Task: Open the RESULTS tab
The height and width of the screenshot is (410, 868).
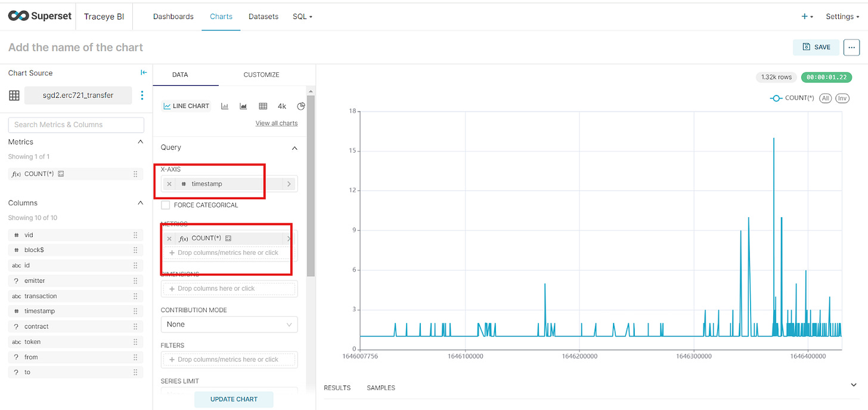Action: click(337, 388)
